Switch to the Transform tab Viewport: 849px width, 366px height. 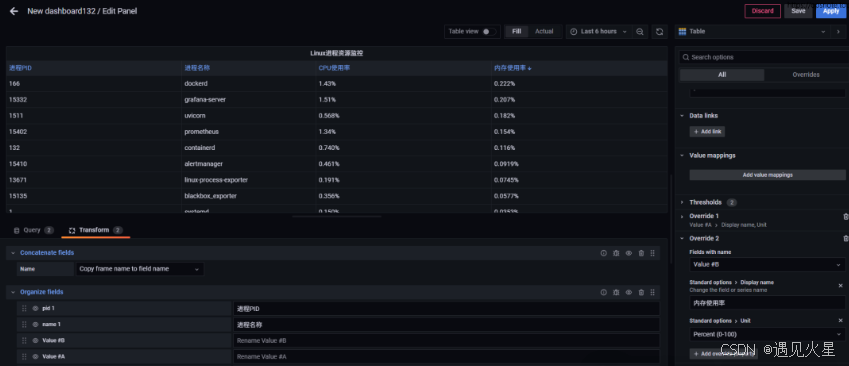[96, 230]
